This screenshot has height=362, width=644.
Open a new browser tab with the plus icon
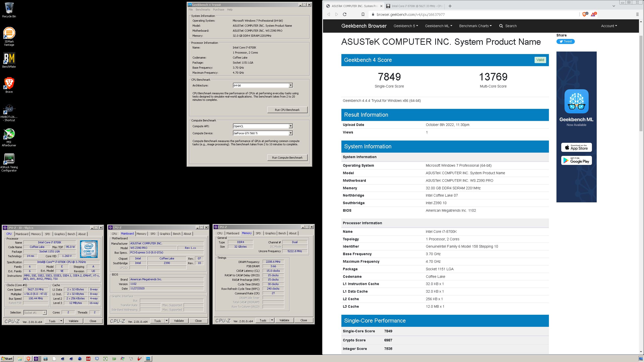[450, 6]
